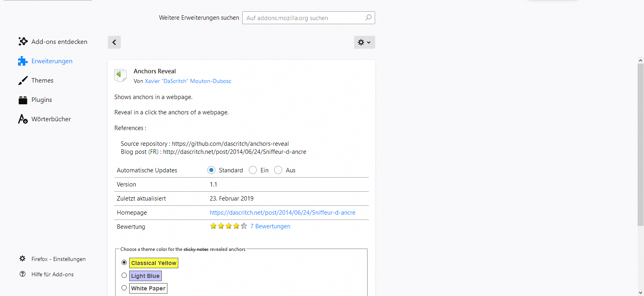
Task: Choose the White Paper radio option
Action: [124, 288]
